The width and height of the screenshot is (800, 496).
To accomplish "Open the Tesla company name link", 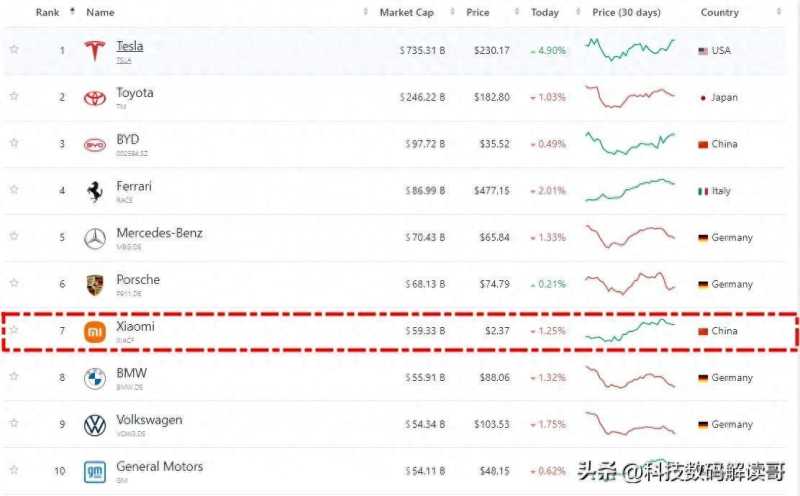I will click(x=130, y=46).
